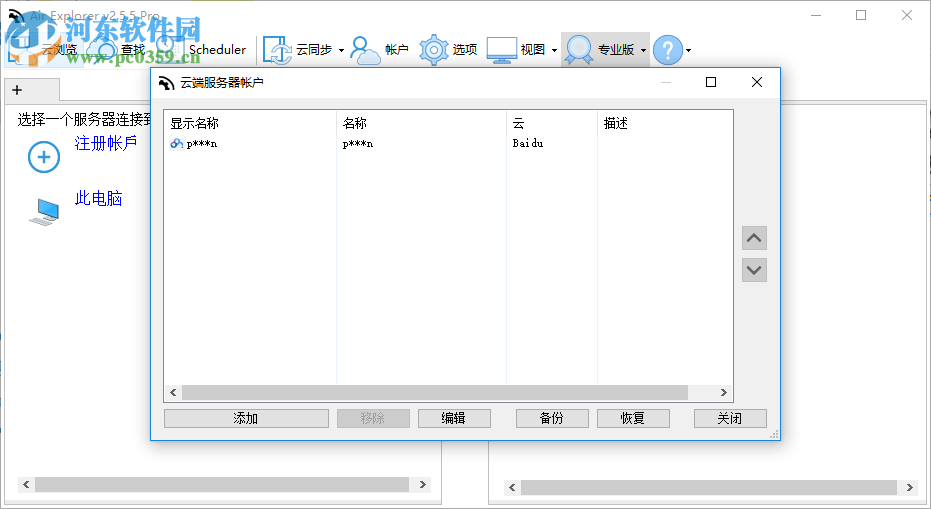Click the accounts list horizontal scrollbar
Image resolution: width=931 pixels, height=509 pixels.
coord(435,393)
